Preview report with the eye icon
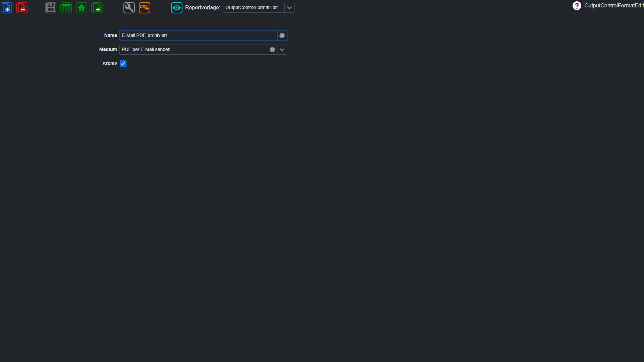The height and width of the screenshot is (362, 644). click(177, 8)
